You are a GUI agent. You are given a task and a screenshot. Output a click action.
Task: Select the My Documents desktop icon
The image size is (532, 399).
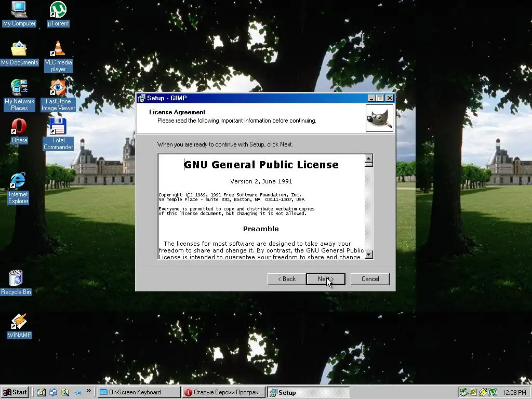pyautogui.click(x=19, y=54)
